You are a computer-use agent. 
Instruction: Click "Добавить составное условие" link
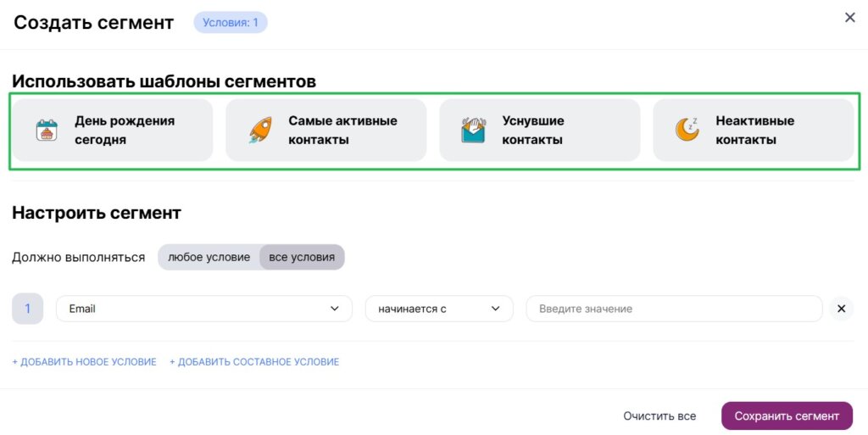(x=254, y=362)
